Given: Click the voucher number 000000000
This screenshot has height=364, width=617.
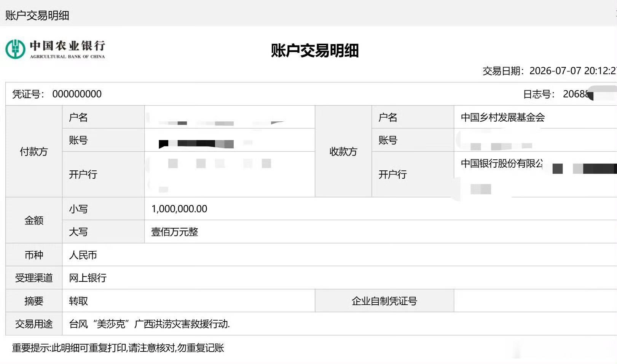Looking at the screenshot, I should pyautogui.click(x=77, y=94).
